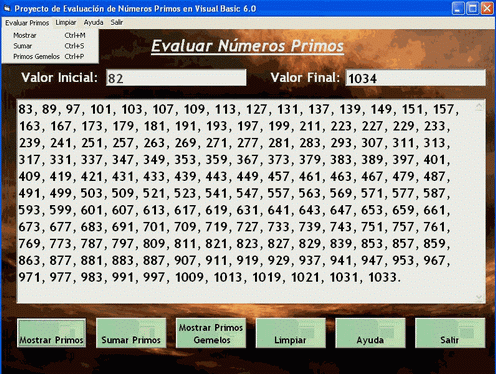
Task: Open the Ayuda menu
Action: (93, 22)
